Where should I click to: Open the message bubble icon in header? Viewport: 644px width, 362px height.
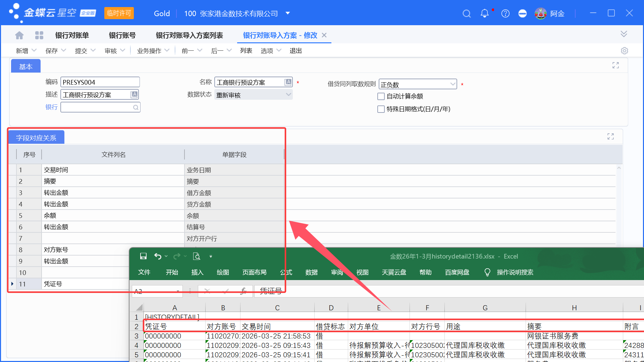(x=523, y=14)
